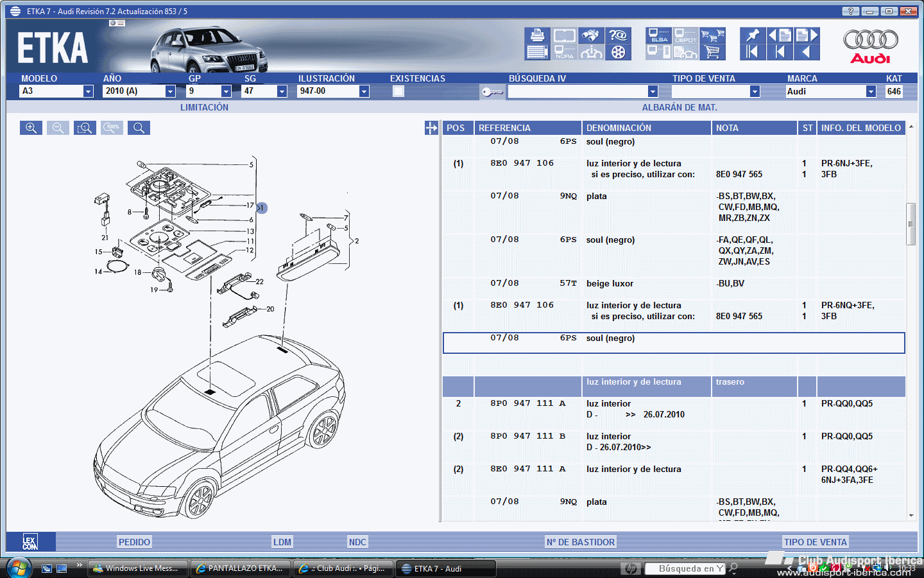
Task: Click the parts list vertical scrollbar thumb
Action: click(911, 223)
